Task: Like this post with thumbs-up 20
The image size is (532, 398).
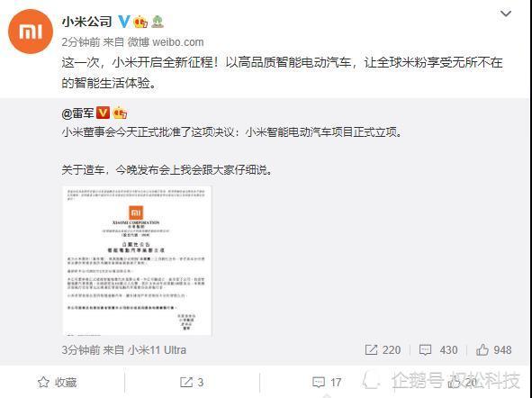Action: [462, 383]
